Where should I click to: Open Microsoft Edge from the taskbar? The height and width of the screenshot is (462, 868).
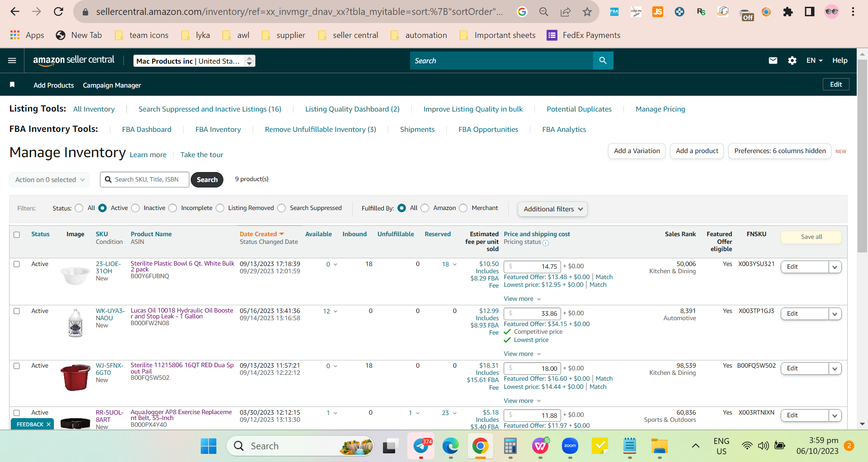(x=450, y=446)
